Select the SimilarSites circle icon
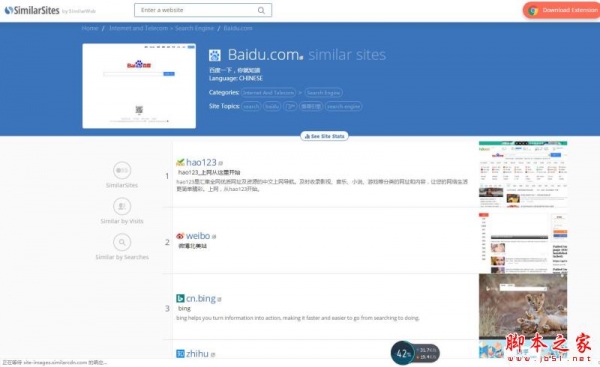The image size is (600, 367). tap(122, 170)
